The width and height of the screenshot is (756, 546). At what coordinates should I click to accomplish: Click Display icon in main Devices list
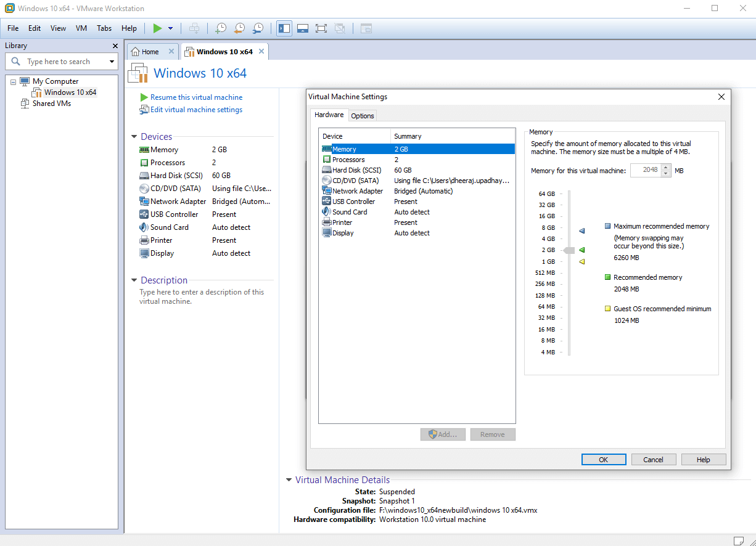point(144,253)
